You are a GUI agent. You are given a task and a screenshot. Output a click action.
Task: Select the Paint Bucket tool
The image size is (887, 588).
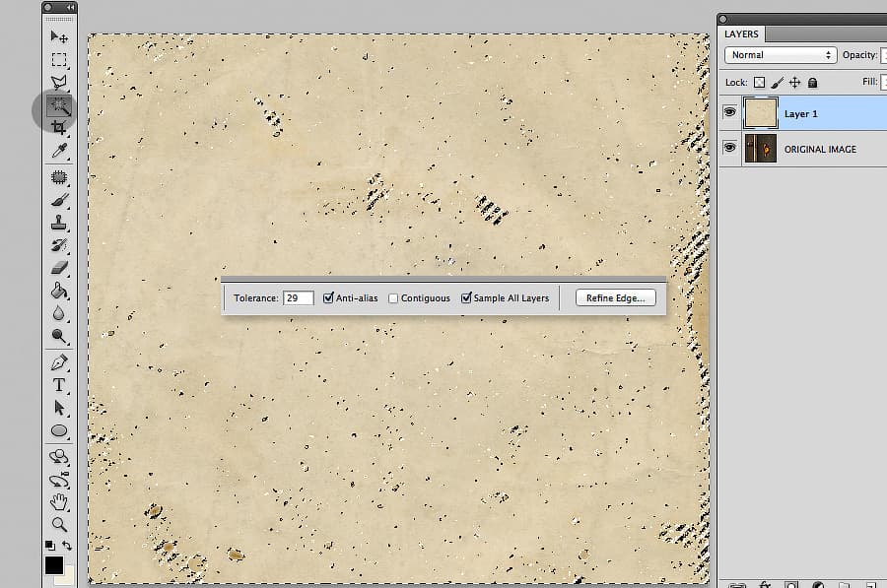59,291
